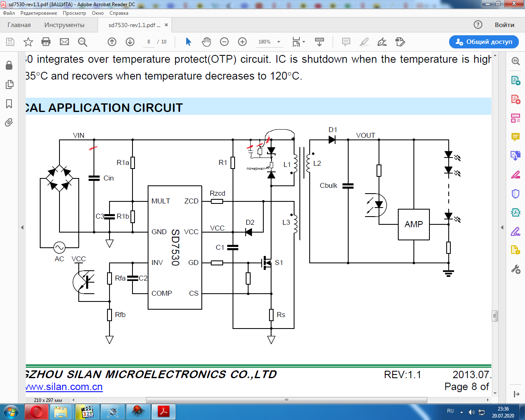
Task: Open the help question mark button
Action: pos(478,25)
